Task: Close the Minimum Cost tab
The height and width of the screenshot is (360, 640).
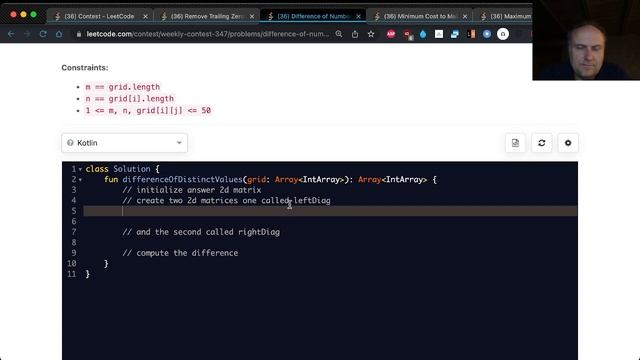Action: [465, 16]
